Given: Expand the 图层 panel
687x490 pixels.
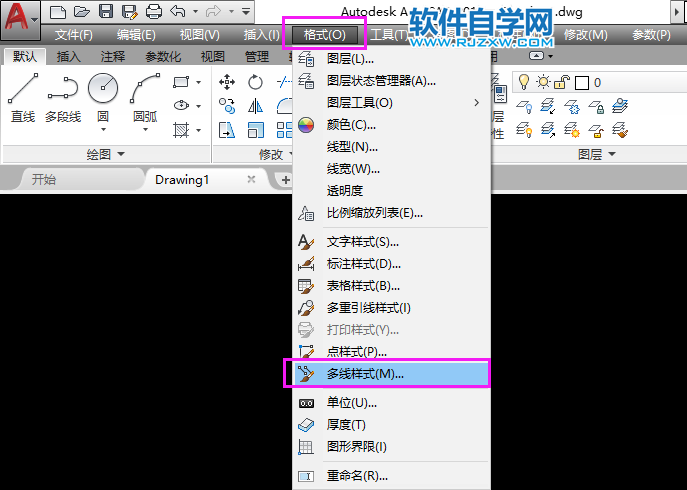Looking at the screenshot, I should tap(597, 154).
